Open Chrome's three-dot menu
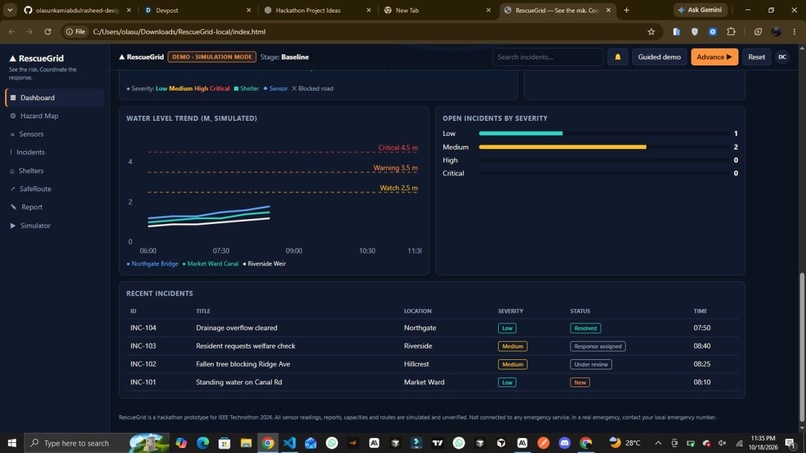The height and width of the screenshot is (453, 806). [794, 32]
